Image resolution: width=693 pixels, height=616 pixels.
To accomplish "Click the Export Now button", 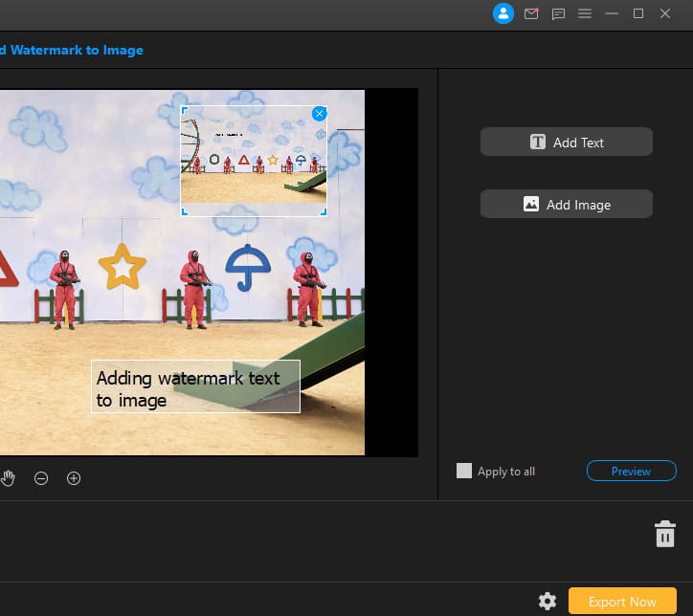I will 622,601.
